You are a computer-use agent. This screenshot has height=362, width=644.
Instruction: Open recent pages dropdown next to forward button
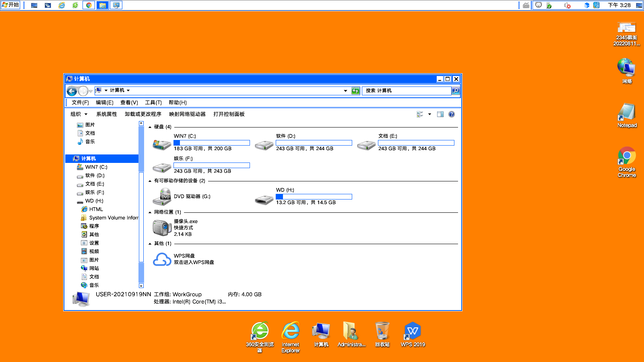91,91
